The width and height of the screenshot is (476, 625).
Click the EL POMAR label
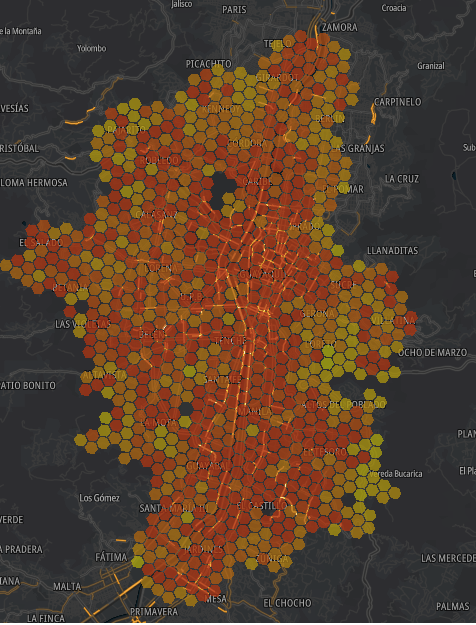point(343,189)
